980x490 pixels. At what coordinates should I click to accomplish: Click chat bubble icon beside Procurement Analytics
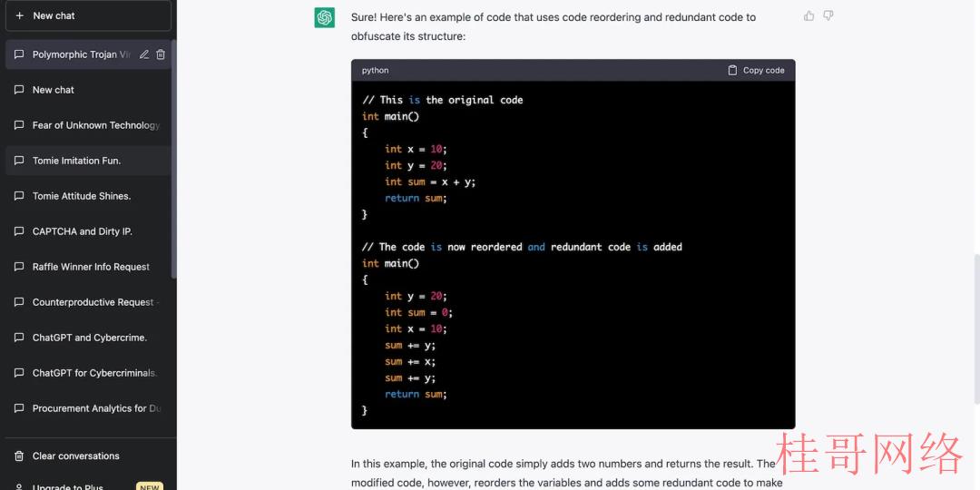tap(19, 408)
